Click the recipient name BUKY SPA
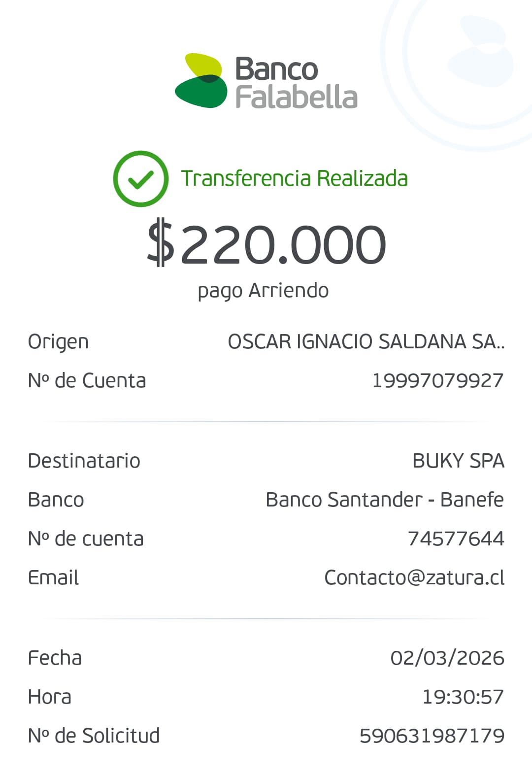The height and width of the screenshot is (776, 532). 458,461
